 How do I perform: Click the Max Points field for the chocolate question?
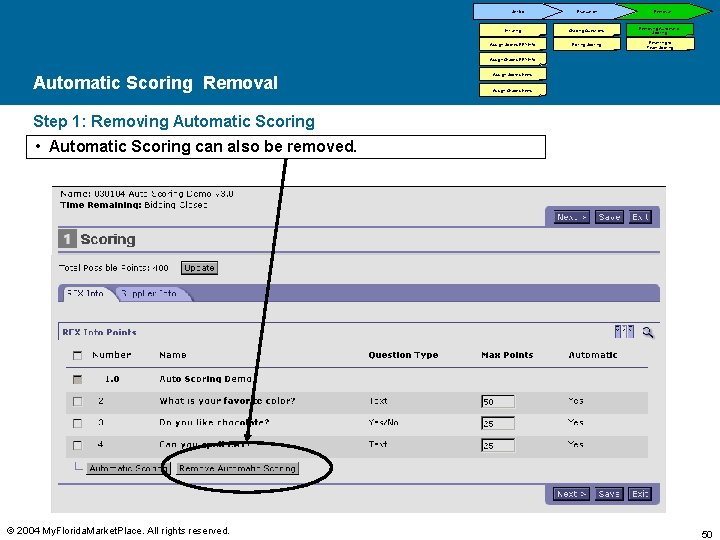tap(498, 423)
